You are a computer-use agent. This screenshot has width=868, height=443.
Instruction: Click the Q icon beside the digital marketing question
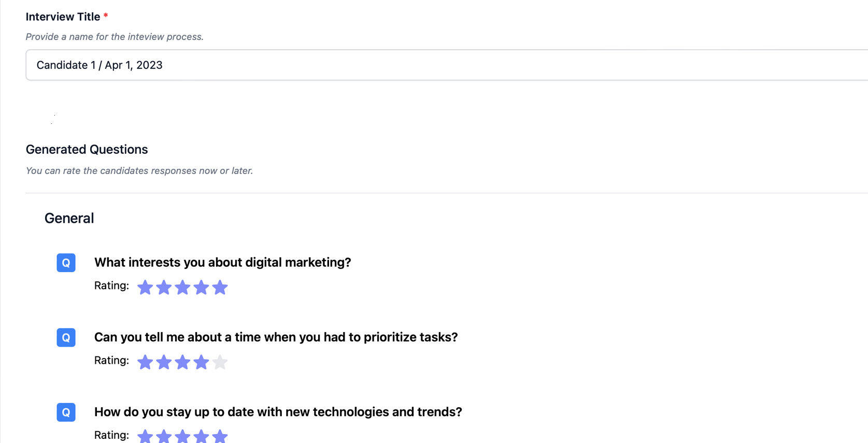point(66,263)
